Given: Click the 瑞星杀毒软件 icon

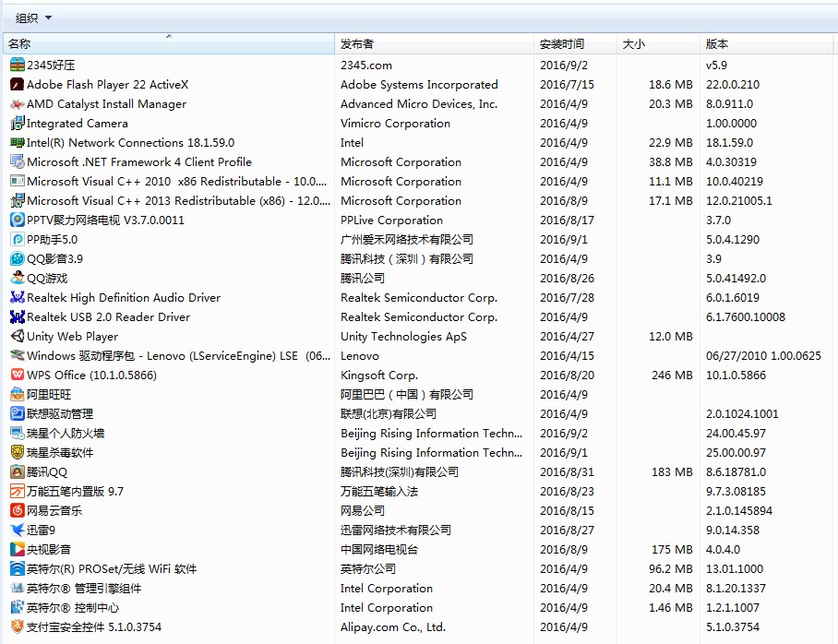Looking at the screenshot, I should (x=18, y=452).
